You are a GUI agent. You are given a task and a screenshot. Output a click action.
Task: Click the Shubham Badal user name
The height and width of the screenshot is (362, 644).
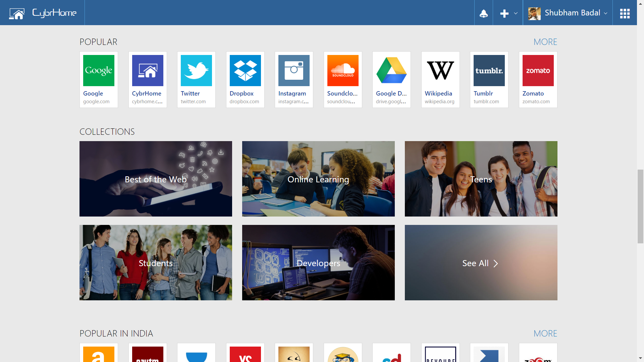point(572,13)
